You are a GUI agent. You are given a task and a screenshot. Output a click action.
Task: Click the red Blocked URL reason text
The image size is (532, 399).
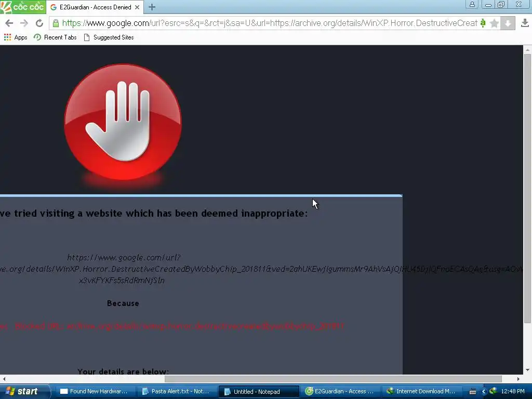point(172,326)
